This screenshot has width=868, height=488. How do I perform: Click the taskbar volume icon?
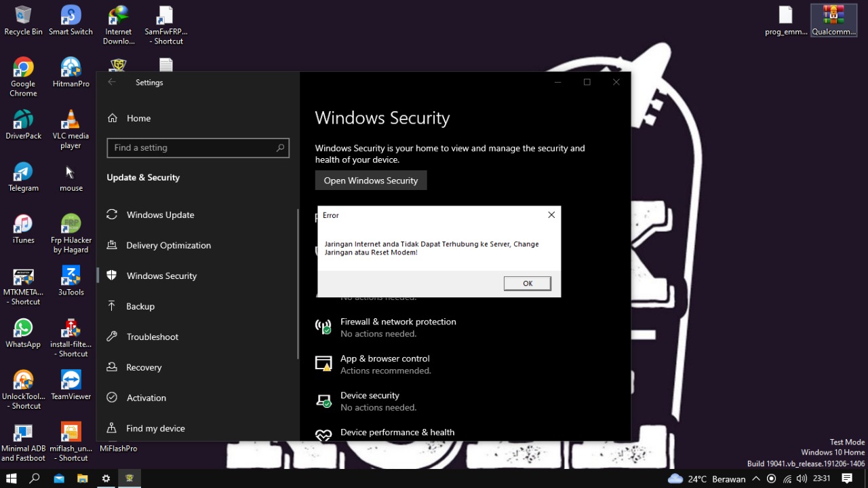(802, 478)
